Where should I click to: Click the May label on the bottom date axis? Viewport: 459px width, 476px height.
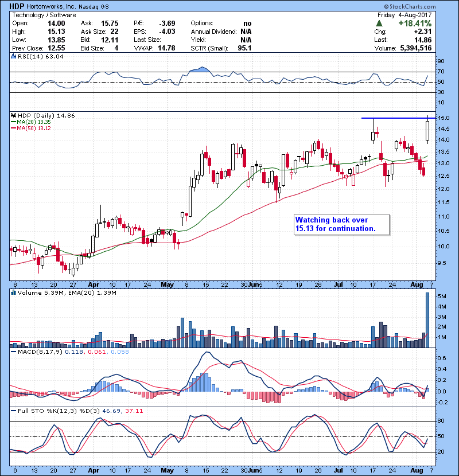167,470
